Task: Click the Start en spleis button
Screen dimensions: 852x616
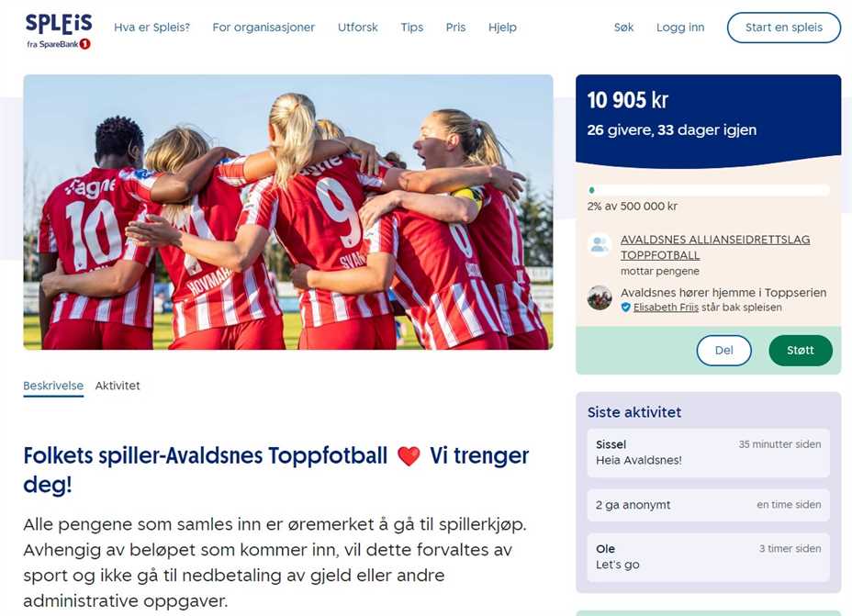Action: tap(783, 28)
